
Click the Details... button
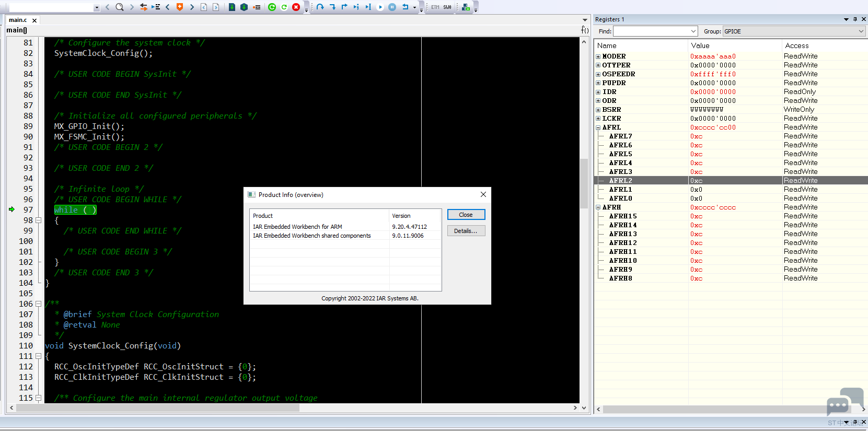coord(466,231)
